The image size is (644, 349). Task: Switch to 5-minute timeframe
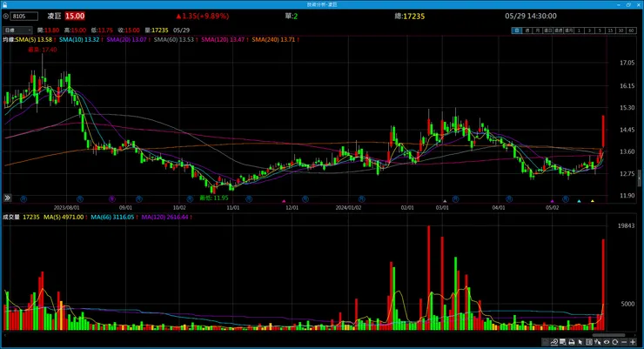coord(600,30)
